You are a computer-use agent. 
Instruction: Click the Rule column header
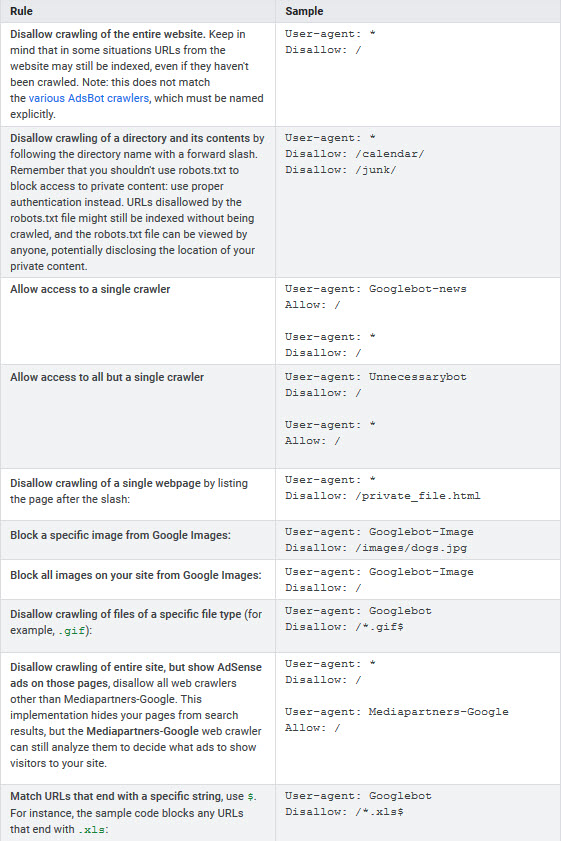click(x=21, y=11)
